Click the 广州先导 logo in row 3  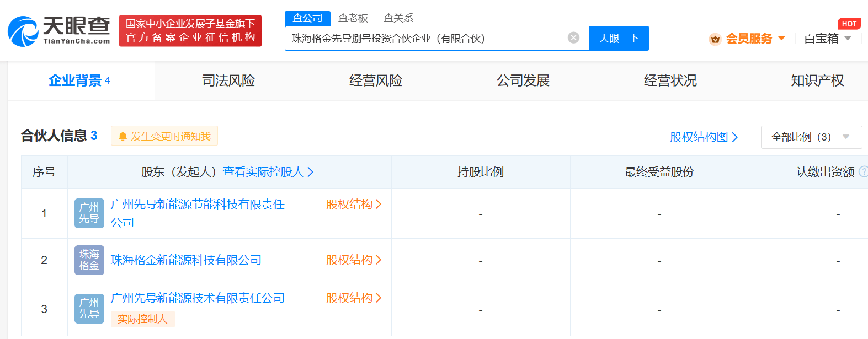click(89, 309)
